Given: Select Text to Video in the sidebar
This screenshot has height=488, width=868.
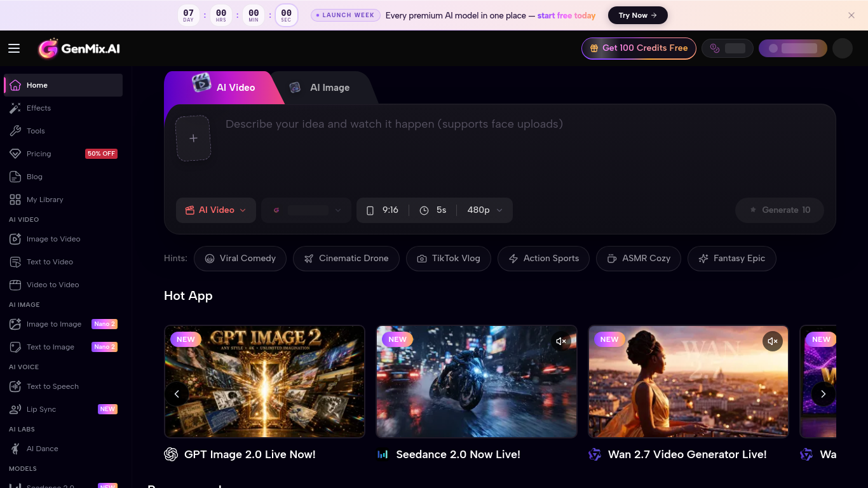Looking at the screenshot, I should click(64, 262).
